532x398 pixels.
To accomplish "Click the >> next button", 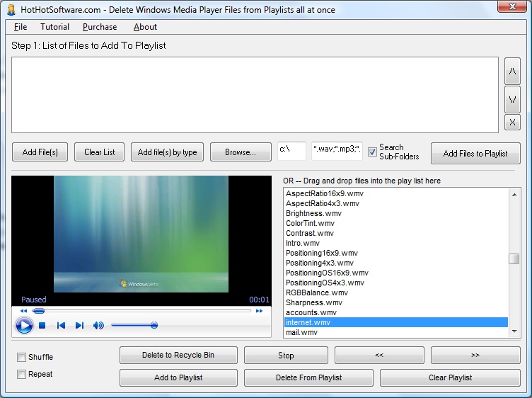I will pos(475,355).
